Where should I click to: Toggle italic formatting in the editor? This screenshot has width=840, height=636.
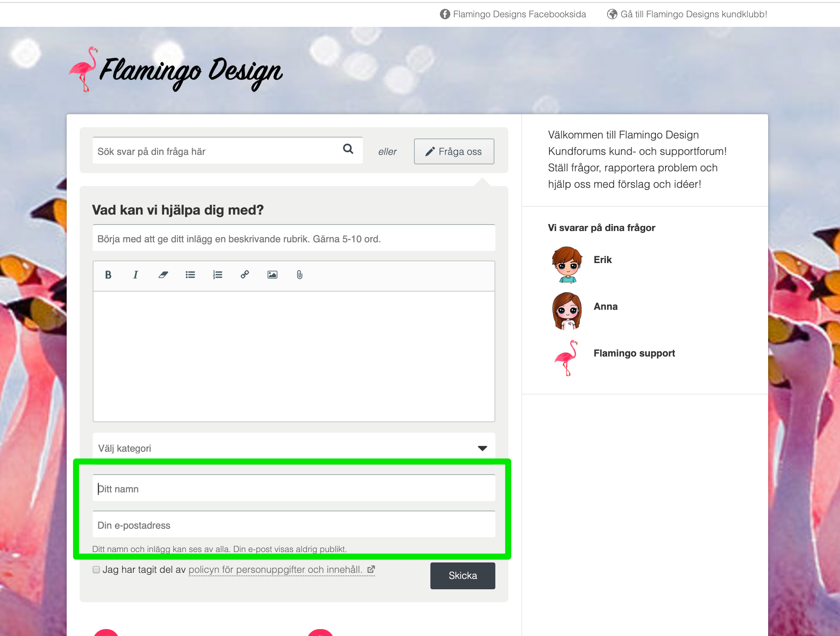point(136,275)
